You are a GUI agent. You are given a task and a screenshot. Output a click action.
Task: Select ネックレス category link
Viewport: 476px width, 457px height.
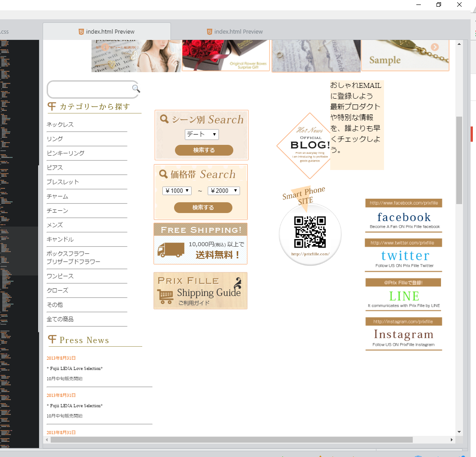coord(60,125)
